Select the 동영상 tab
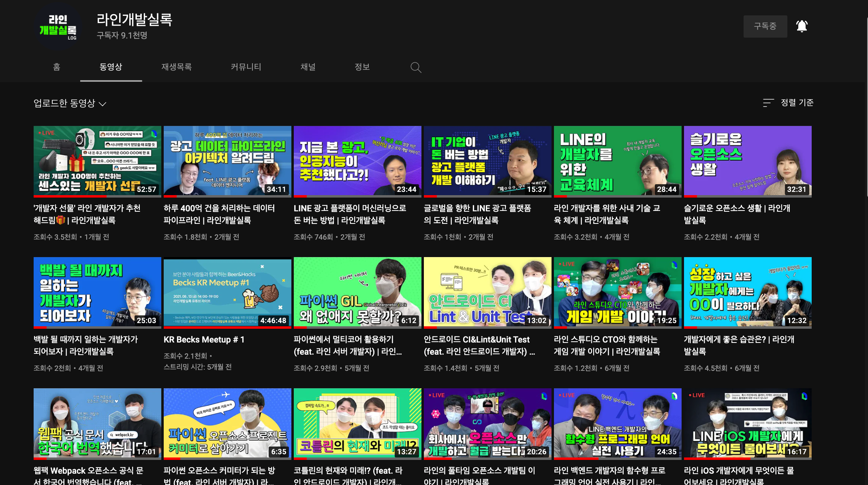 [x=111, y=67]
